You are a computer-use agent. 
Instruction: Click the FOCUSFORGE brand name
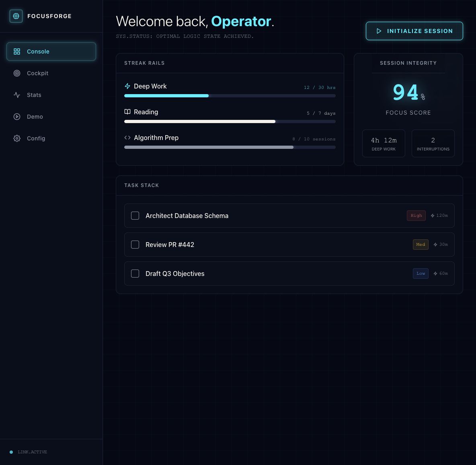tap(49, 16)
